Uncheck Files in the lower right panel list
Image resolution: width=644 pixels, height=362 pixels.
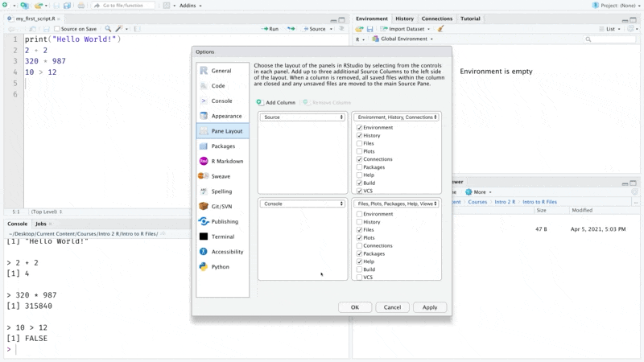click(359, 230)
